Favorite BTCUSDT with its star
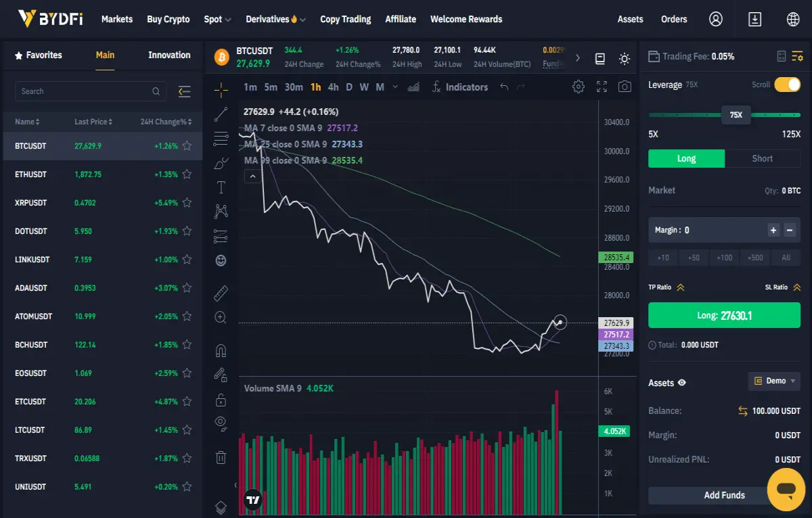Viewport: 812px width, 518px height. [187, 145]
